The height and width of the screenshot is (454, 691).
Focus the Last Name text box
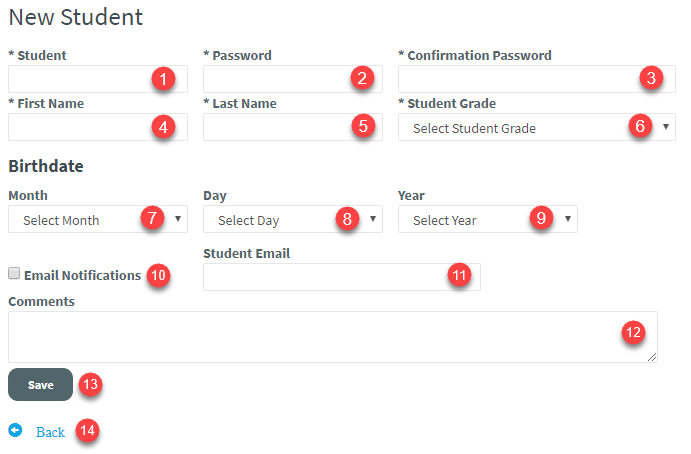[275, 127]
